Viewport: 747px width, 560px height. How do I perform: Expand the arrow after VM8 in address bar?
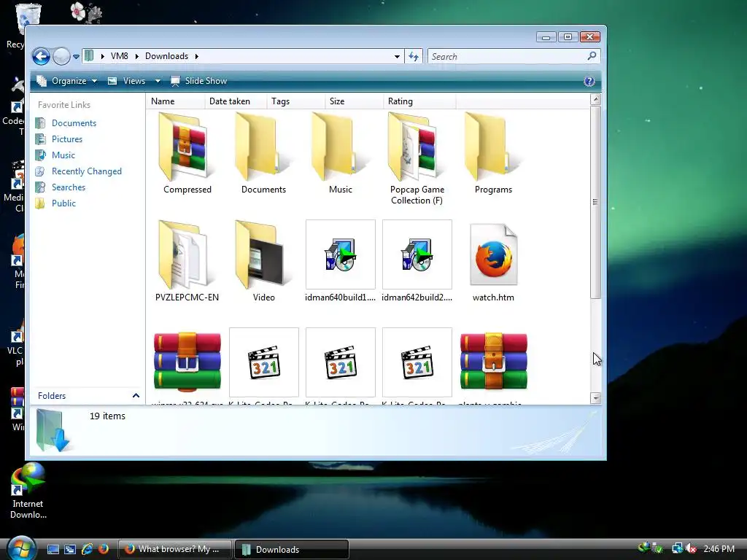point(136,56)
